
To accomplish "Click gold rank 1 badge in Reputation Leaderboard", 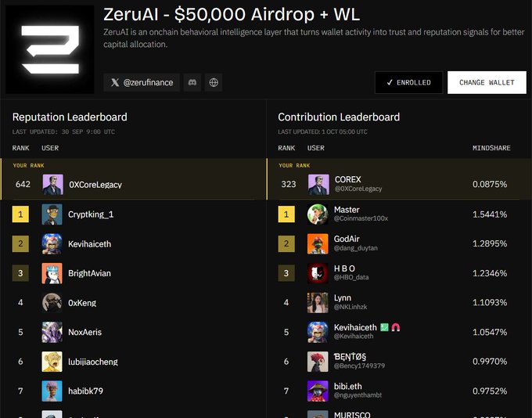I will pos(20,214).
